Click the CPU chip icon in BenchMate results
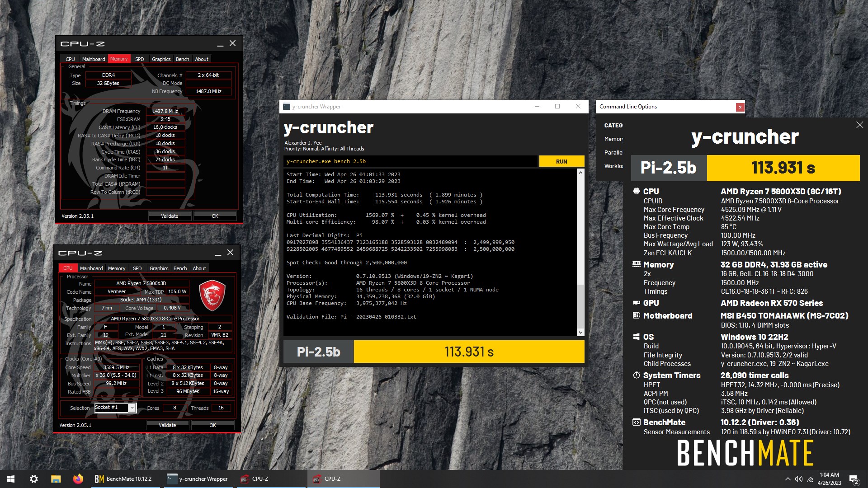This screenshot has width=868, height=488. [x=637, y=191]
